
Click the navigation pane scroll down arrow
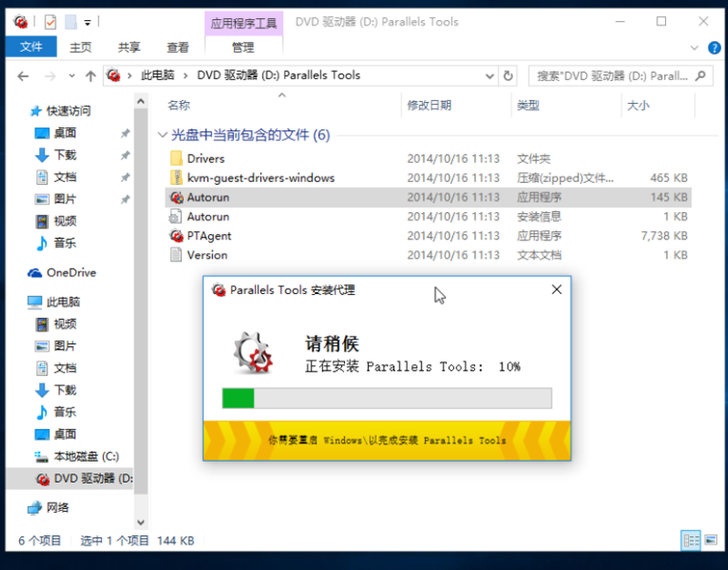pos(141,523)
